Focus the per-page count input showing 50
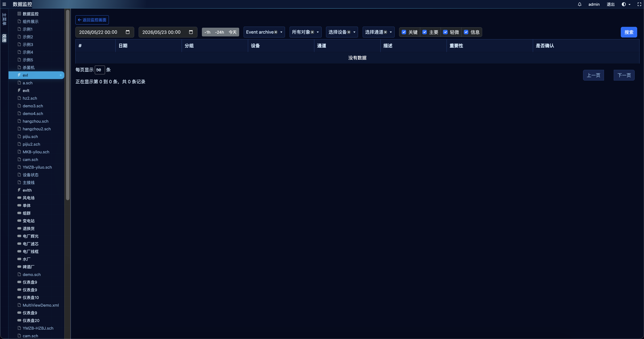Viewport: 644px width, 339px height. pos(99,70)
